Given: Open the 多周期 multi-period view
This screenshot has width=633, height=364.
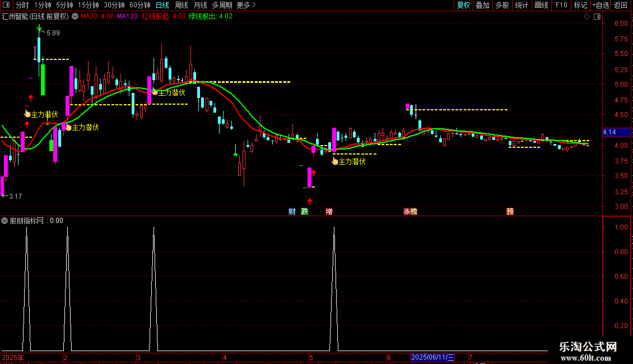Looking at the screenshot, I should tap(222, 5).
